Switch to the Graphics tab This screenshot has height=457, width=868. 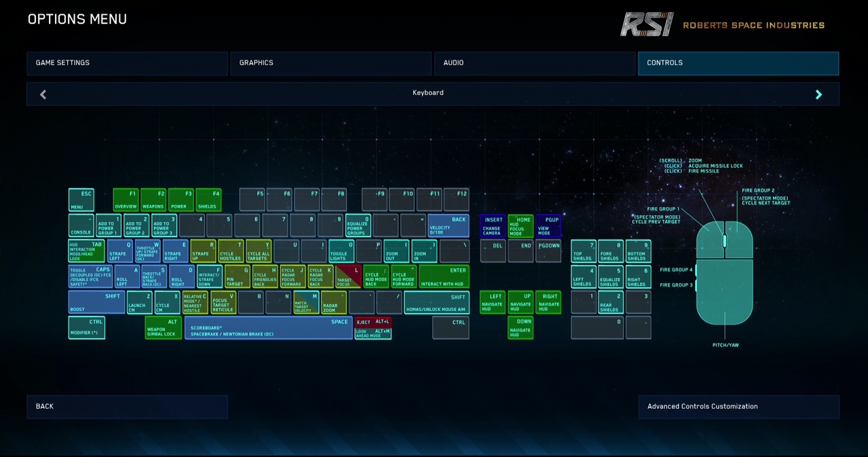331,63
